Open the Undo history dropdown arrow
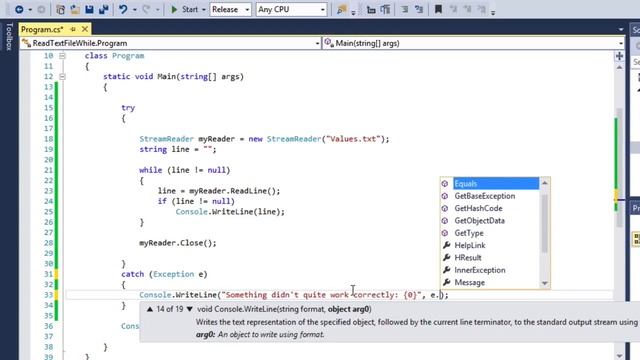Image resolution: width=640 pixels, height=360 pixels. [x=134, y=9]
